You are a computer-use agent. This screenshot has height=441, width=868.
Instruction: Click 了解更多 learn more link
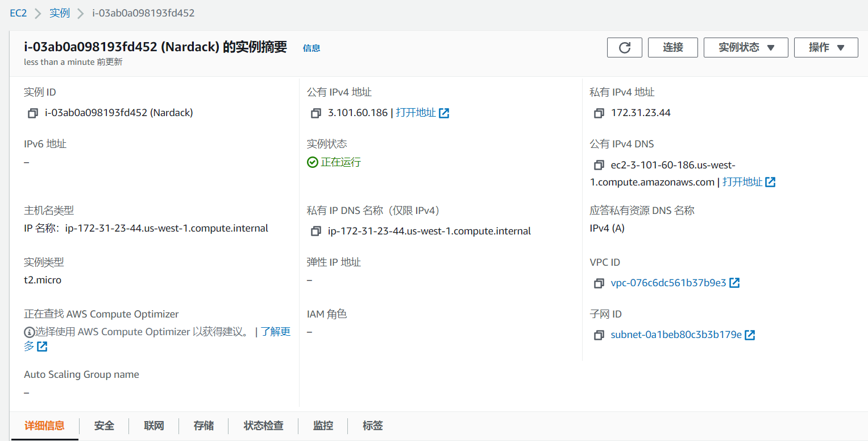(276, 332)
